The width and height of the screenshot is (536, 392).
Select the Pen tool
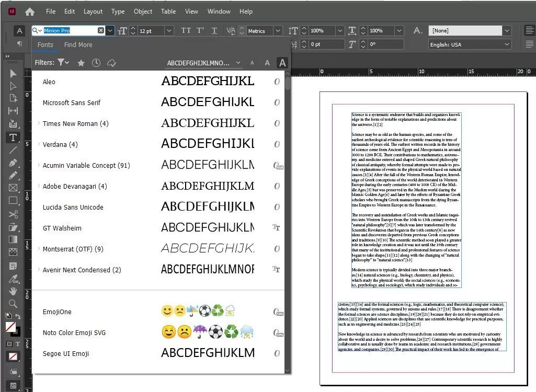(13, 163)
